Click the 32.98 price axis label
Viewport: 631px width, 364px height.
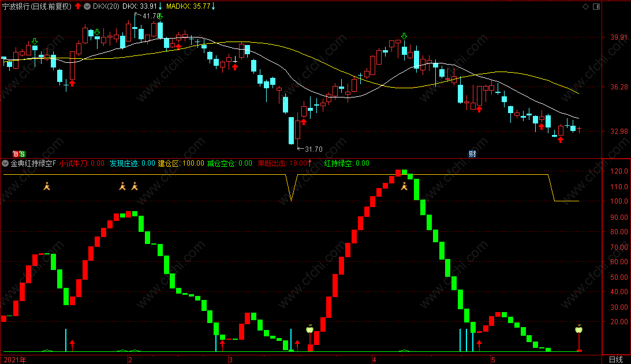pyautogui.click(x=618, y=131)
